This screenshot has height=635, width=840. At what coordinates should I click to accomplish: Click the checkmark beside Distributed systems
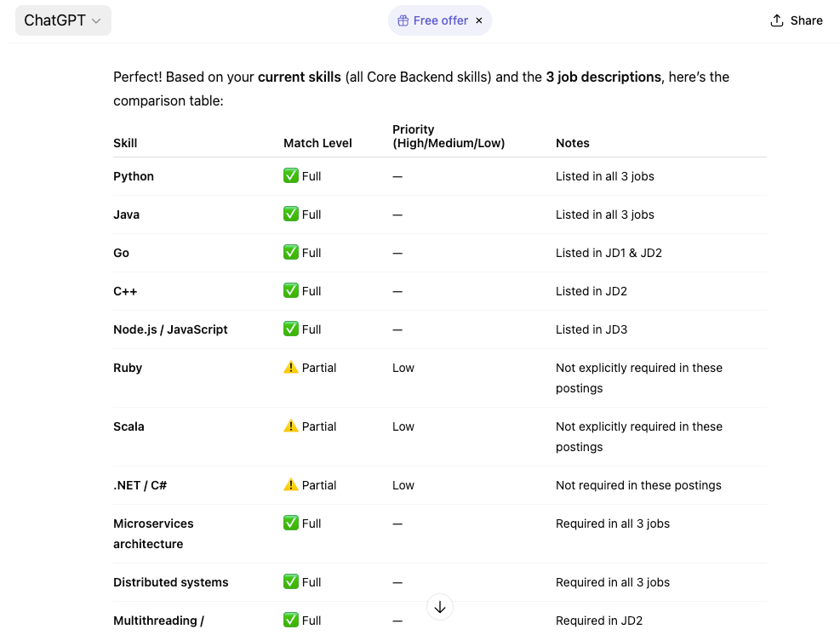click(x=291, y=582)
